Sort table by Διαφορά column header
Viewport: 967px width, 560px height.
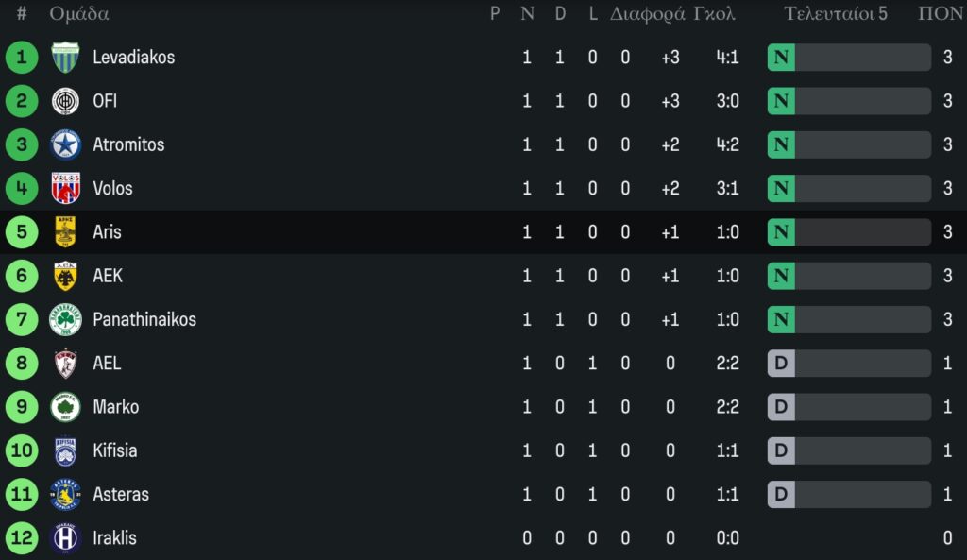click(647, 14)
